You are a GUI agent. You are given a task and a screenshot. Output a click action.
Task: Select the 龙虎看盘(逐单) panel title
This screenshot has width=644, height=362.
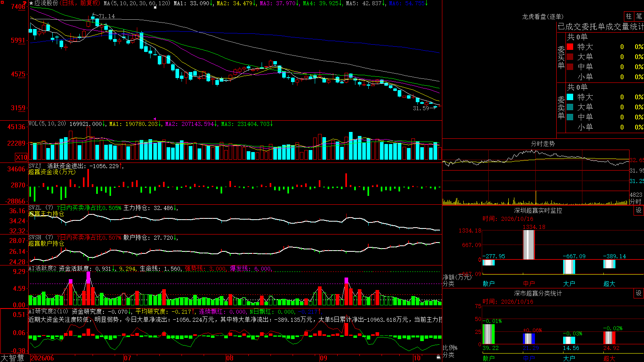tap(543, 16)
